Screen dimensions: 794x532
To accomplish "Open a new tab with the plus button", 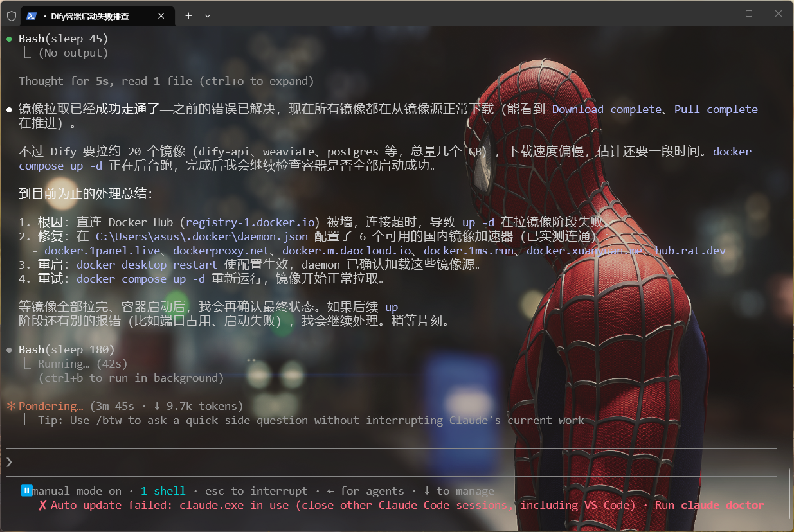I will click(188, 16).
